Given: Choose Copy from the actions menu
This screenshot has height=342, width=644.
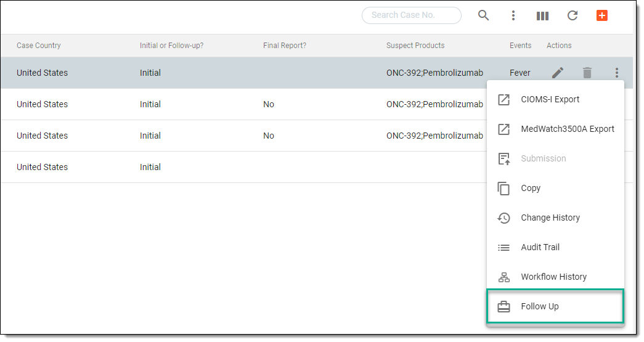Looking at the screenshot, I should 555,188.
